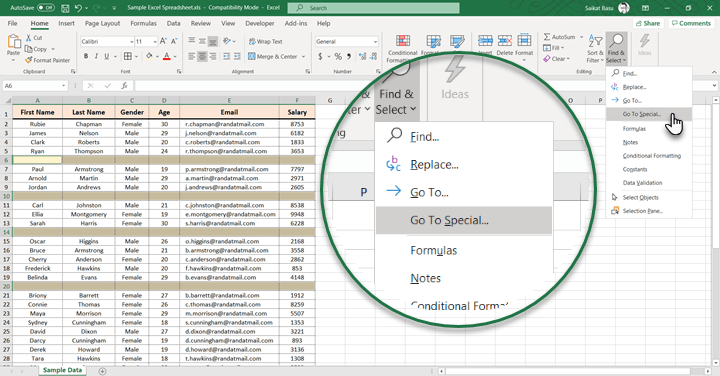Toggle the AutoSave switch
This screenshot has width=720, height=376.
[45, 8]
